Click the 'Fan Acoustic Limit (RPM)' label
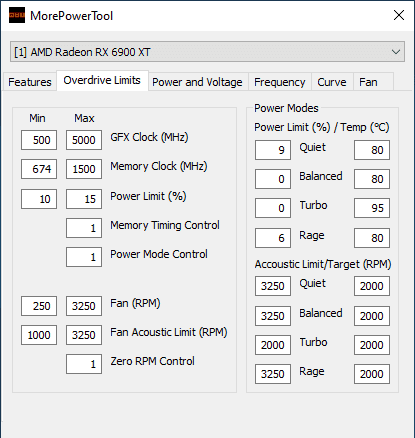 coord(169,332)
